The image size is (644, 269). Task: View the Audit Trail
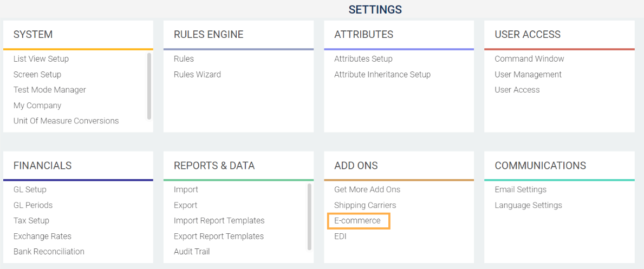tap(192, 251)
